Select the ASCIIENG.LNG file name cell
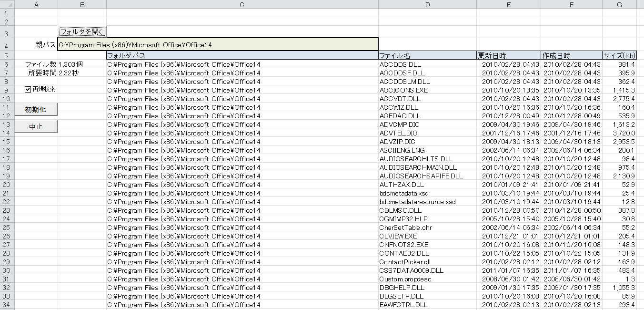 click(427, 150)
